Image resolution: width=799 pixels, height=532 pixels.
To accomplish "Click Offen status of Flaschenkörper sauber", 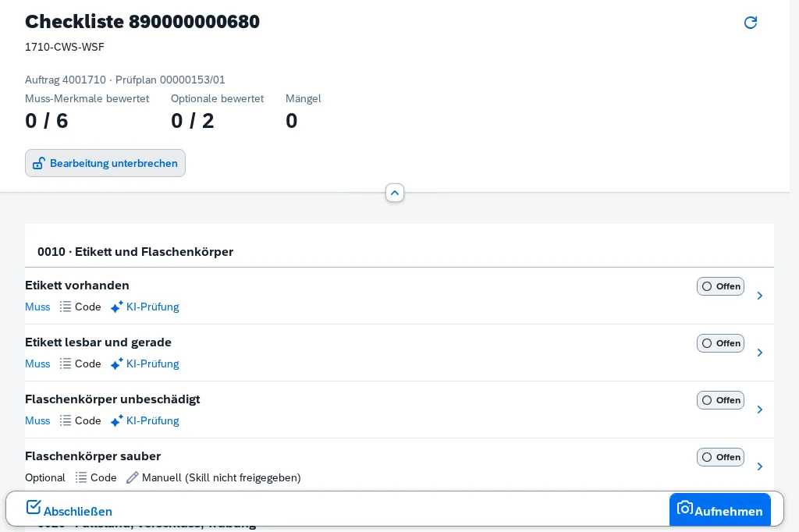I will [x=720, y=458].
